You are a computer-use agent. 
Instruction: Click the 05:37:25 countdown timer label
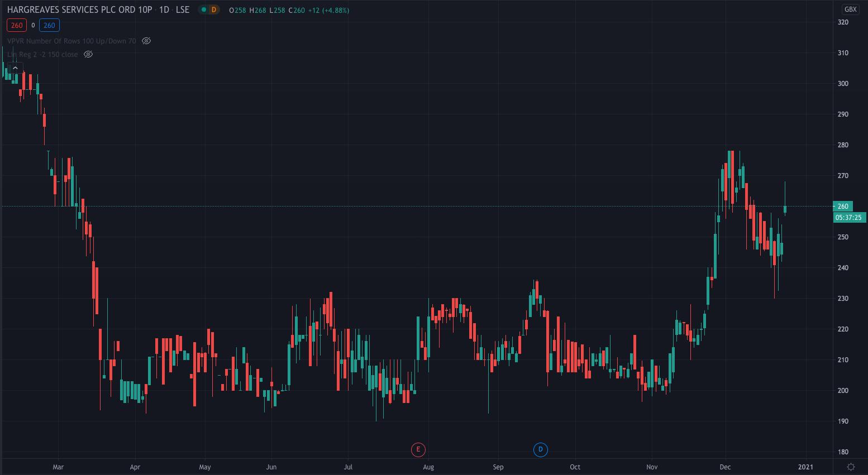(x=848, y=218)
